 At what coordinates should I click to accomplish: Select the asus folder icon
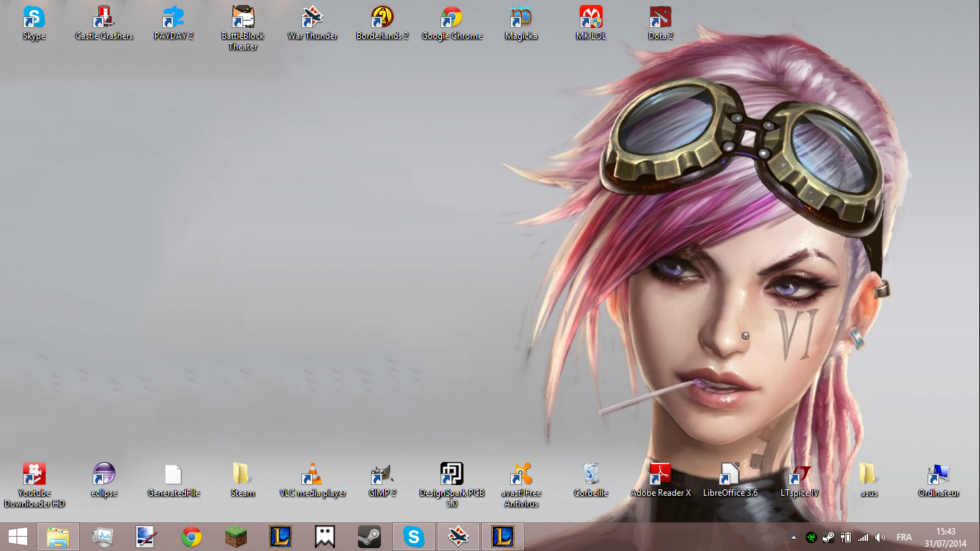pos(869,480)
